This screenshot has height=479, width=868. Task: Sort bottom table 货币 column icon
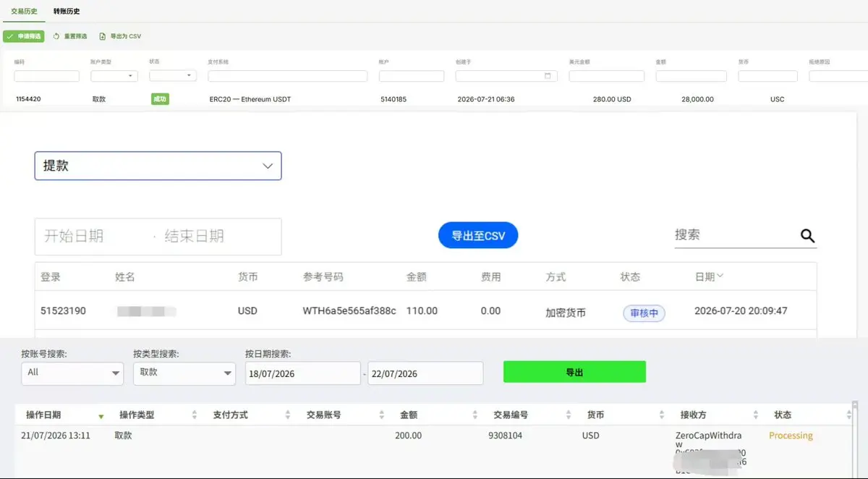tap(663, 415)
